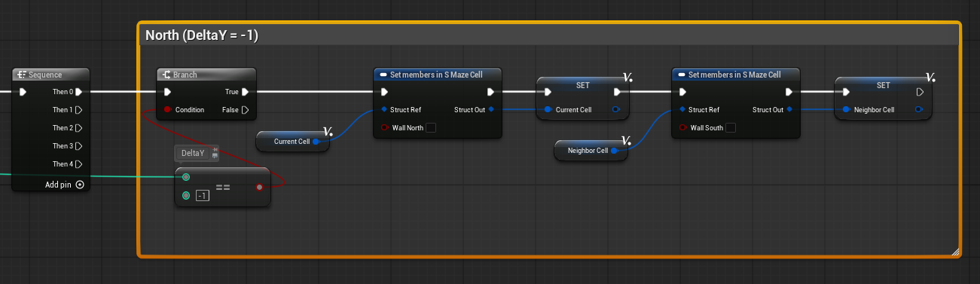Click the Branch input exec pin
The image size is (980, 284).
point(167,92)
